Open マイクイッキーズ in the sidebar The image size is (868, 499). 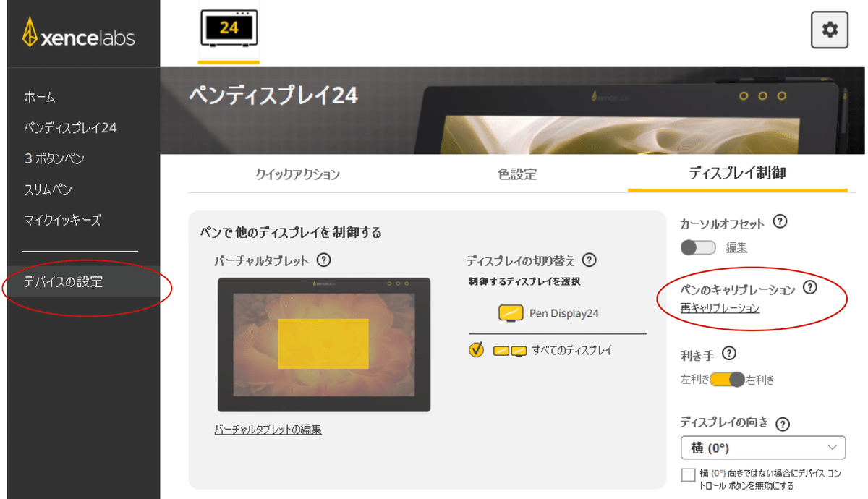(x=62, y=220)
